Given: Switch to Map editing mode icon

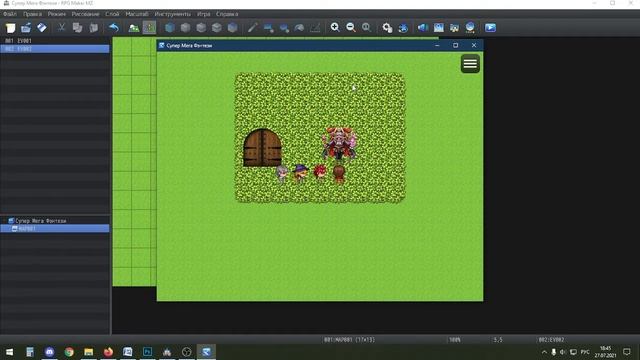Looking at the screenshot, I should pyautogui.click(x=134, y=27).
